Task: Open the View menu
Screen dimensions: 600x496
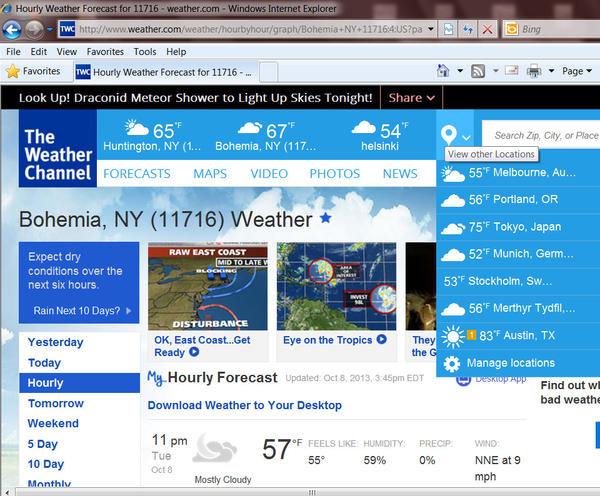Action: (67, 52)
